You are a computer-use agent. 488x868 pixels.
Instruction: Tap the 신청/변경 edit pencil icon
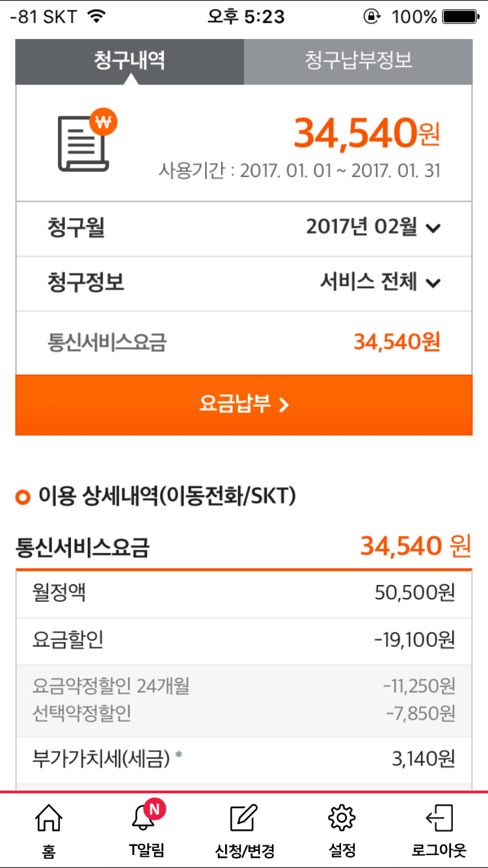click(x=244, y=819)
